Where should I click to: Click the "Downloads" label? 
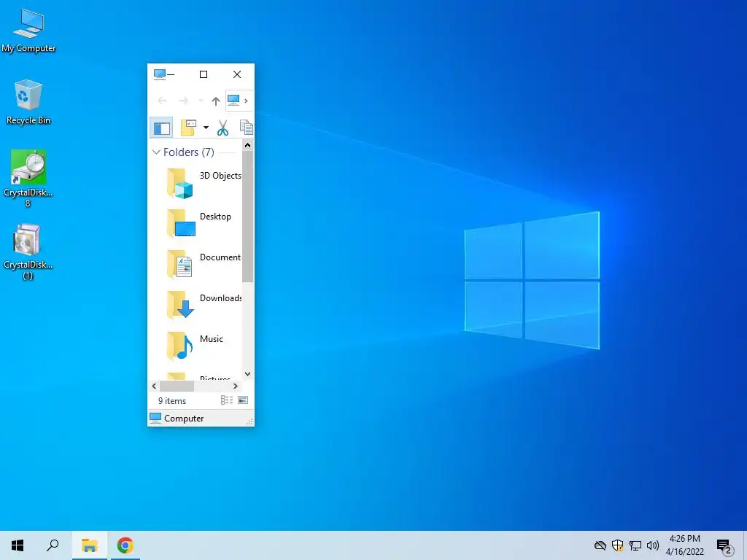[220, 298]
